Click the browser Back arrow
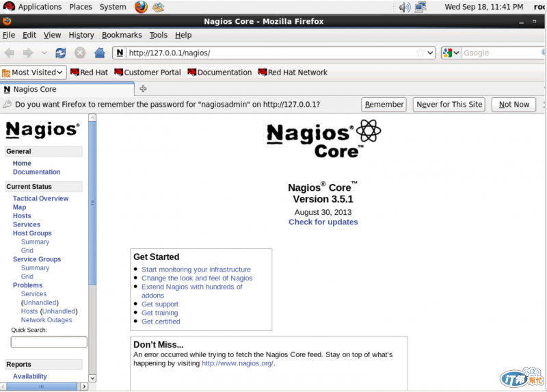This screenshot has height=392, width=547. pyautogui.click(x=10, y=53)
